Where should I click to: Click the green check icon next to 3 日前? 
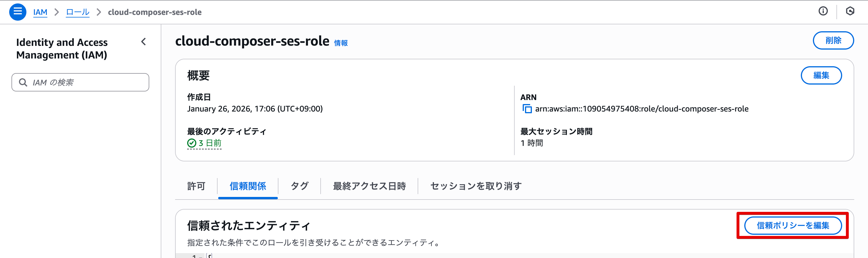click(191, 143)
